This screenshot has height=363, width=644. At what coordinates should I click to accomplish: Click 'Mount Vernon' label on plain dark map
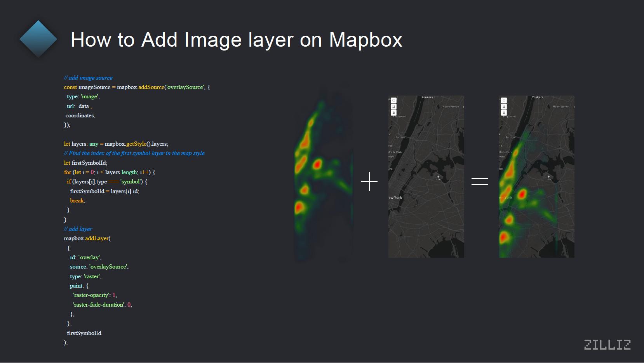click(x=451, y=106)
